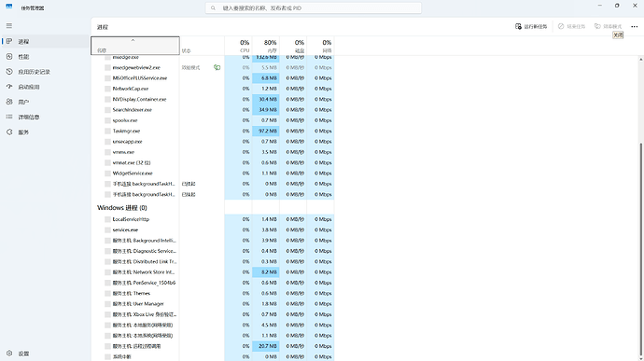Sort by the CPU column header
The height and width of the screenshot is (361, 644).
[238, 46]
